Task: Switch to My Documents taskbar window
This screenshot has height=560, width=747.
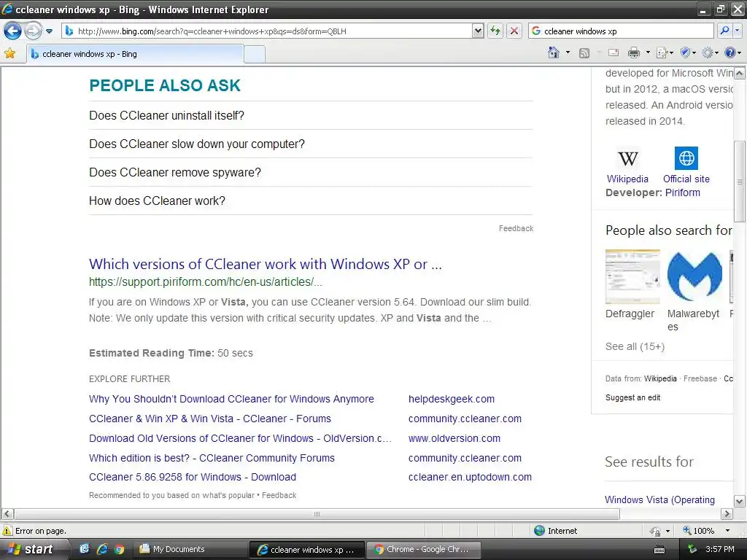Action: [190, 549]
